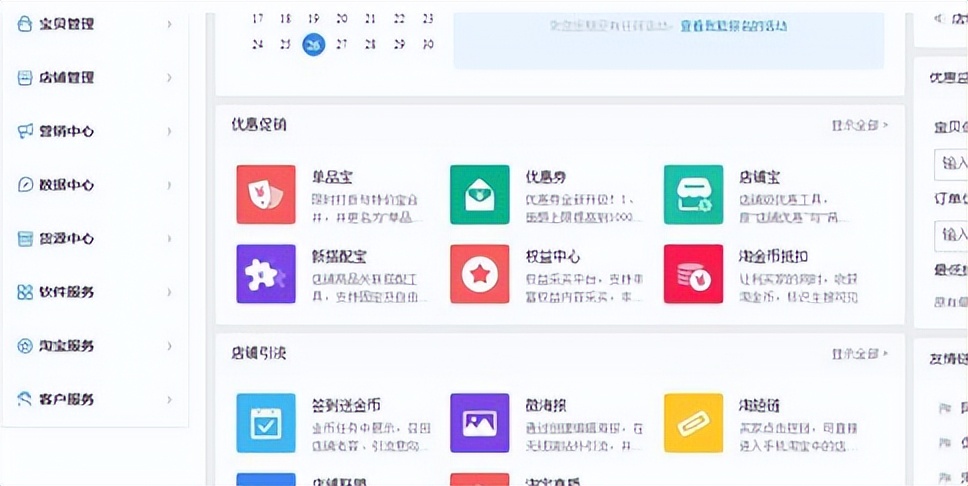The width and height of the screenshot is (968, 486).
Task: Click the shop icon beside 店铺管理
Action: [x=25, y=78]
